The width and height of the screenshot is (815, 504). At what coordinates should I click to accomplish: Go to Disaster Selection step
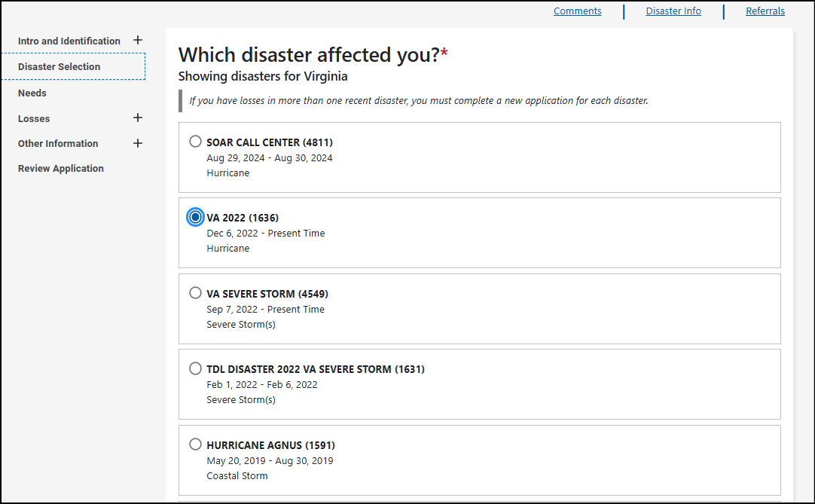tap(59, 66)
